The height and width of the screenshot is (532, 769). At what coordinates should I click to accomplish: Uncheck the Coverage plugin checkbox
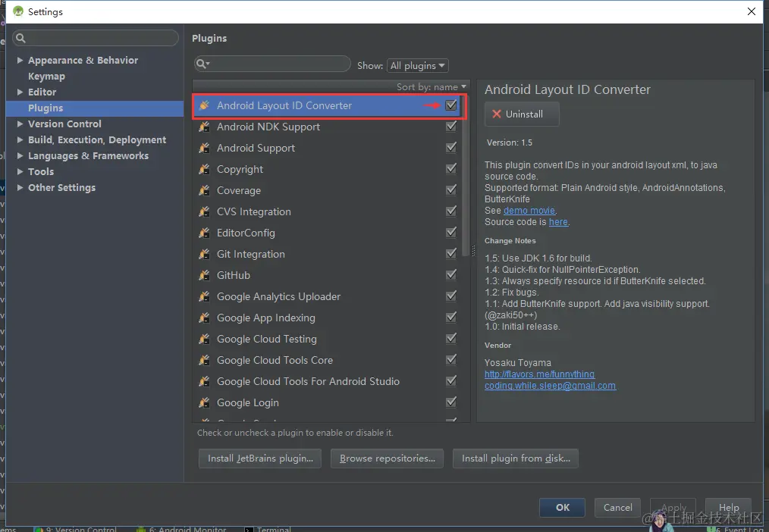click(x=451, y=189)
